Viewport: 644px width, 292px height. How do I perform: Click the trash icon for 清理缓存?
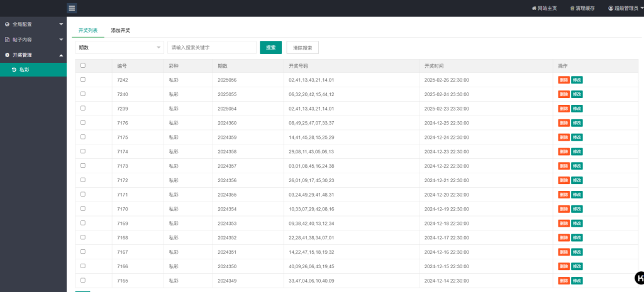click(x=572, y=9)
